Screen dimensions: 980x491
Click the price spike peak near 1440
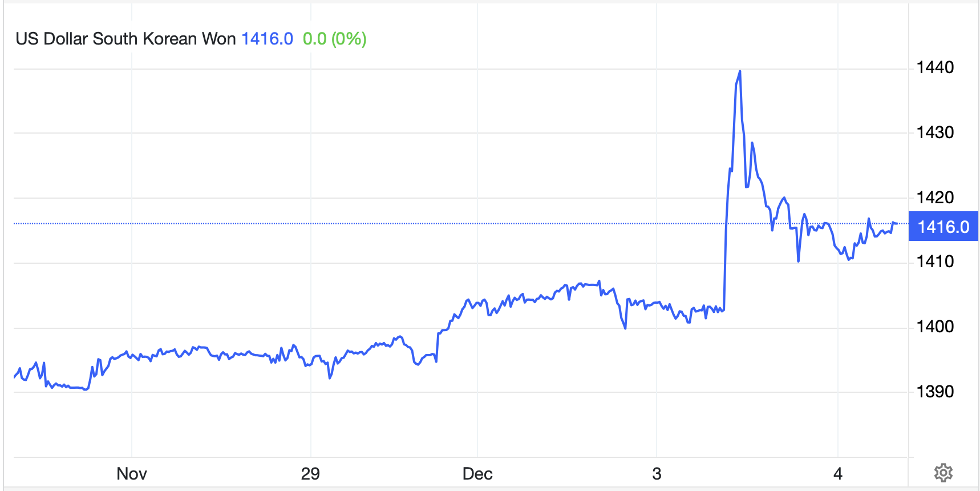click(740, 71)
